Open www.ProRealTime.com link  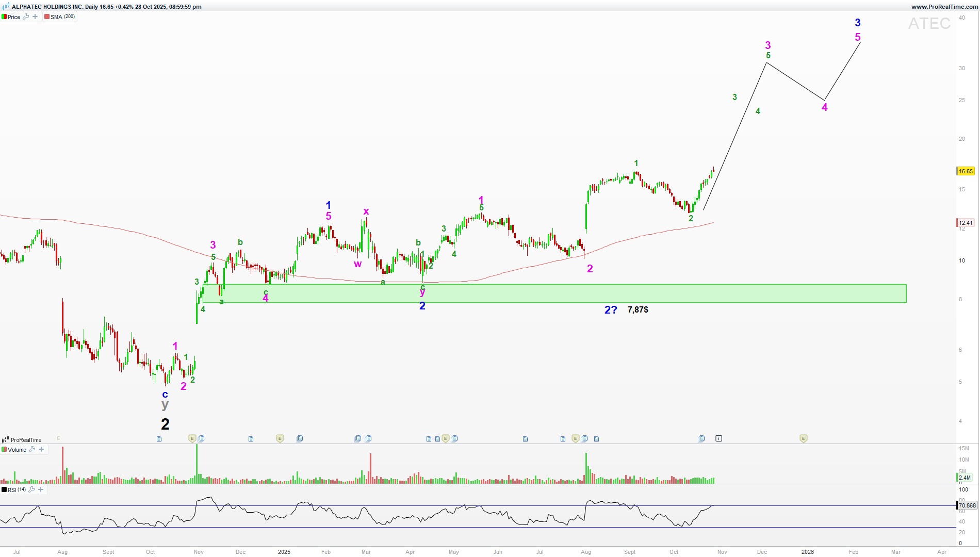(x=944, y=7)
